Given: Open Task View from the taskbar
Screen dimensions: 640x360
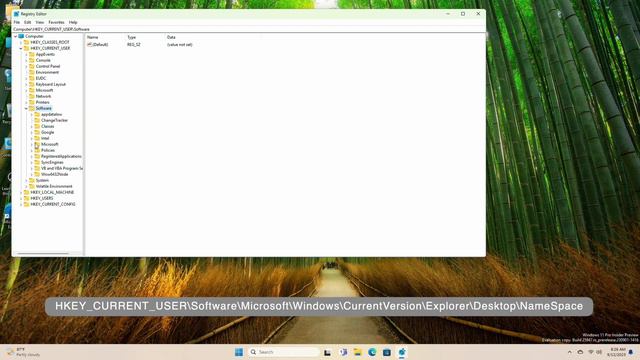Looking at the screenshot, I should tap(327, 352).
